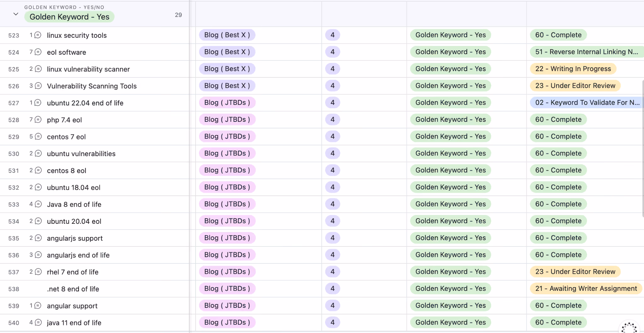Click the loading spinner icon at bottom right
The image size is (644, 333).
pyautogui.click(x=629, y=328)
